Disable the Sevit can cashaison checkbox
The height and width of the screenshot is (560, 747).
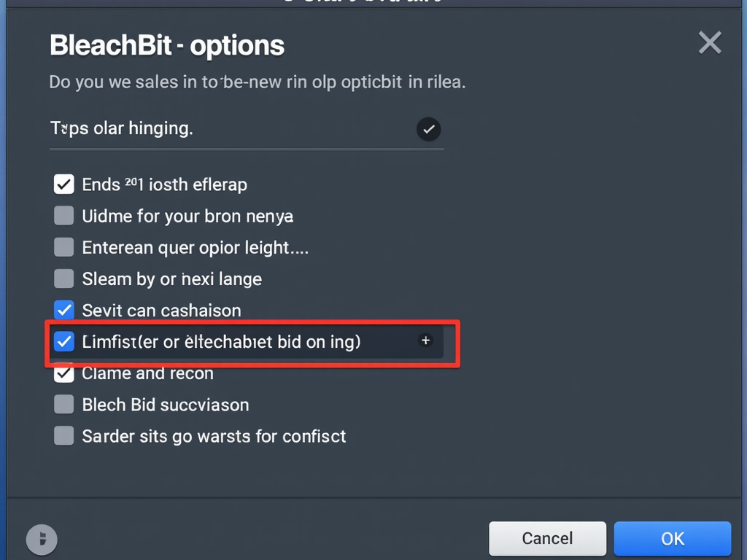64,310
